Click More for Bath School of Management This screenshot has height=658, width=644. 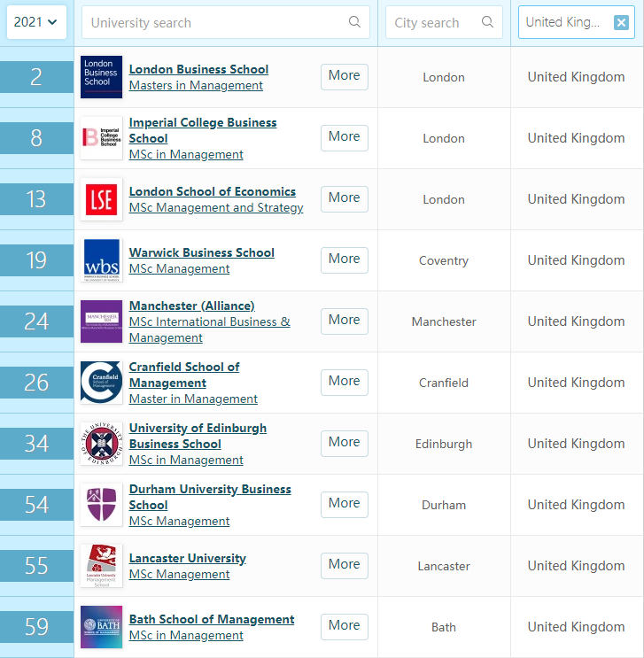click(345, 626)
